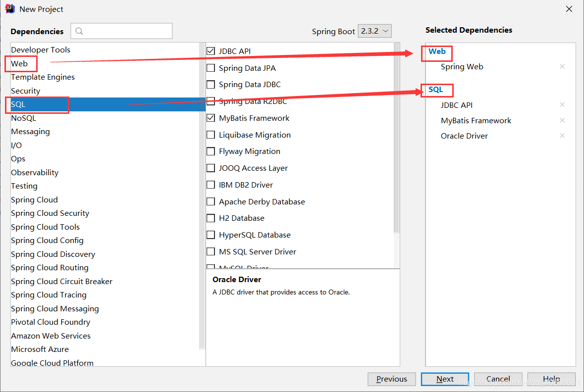584x392 pixels.
Task: Click the category list vertical scrollbar
Action: pos(202,196)
